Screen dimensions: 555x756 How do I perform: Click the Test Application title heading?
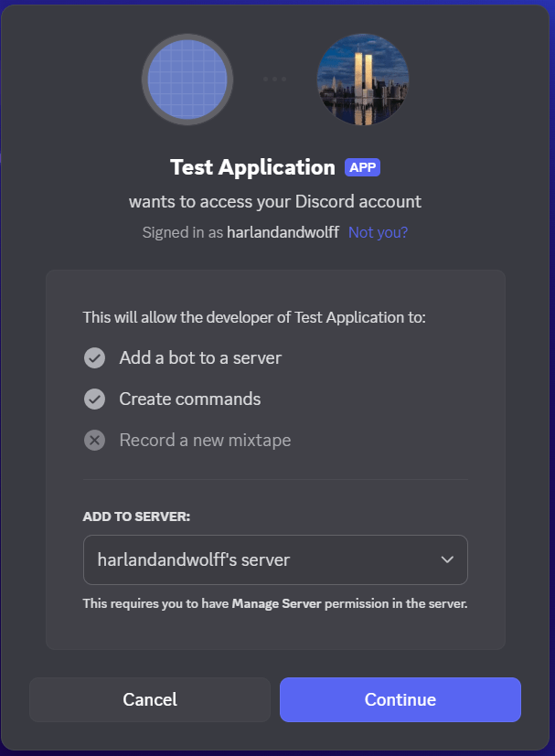tap(252, 167)
